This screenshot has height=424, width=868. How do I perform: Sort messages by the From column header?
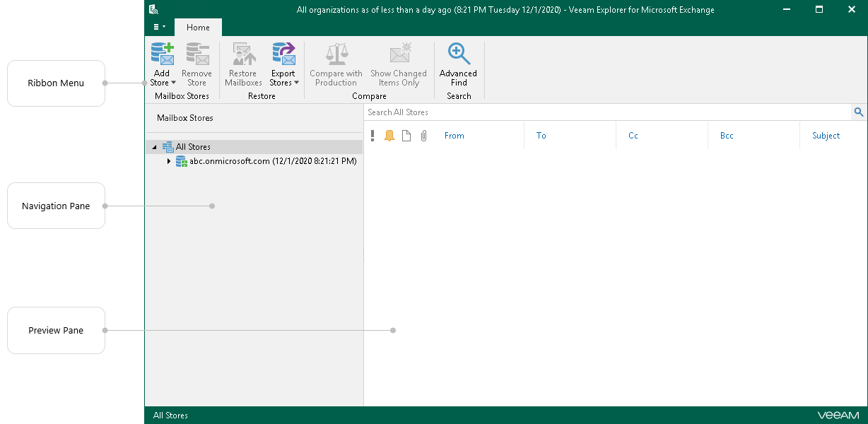(x=454, y=136)
